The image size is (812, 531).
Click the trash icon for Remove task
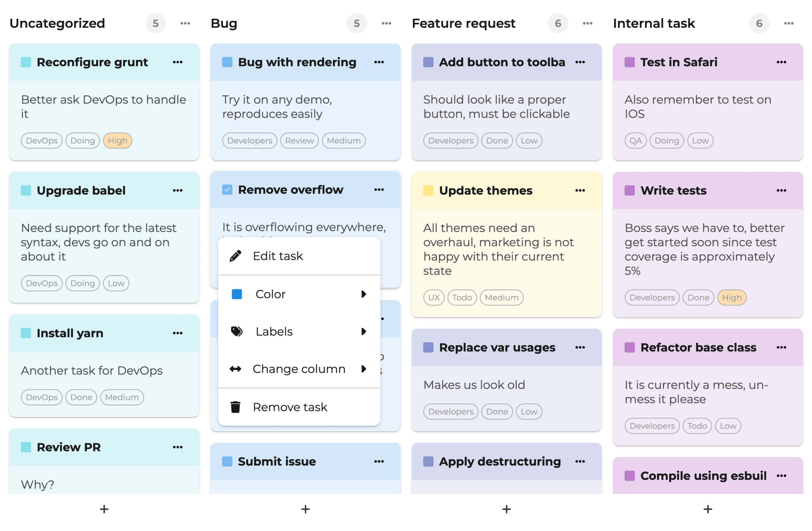pyautogui.click(x=235, y=407)
